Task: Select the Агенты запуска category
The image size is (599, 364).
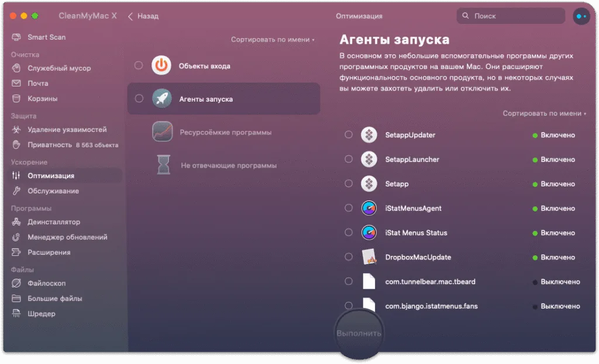Action: pyautogui.click(x=223, y=98)
